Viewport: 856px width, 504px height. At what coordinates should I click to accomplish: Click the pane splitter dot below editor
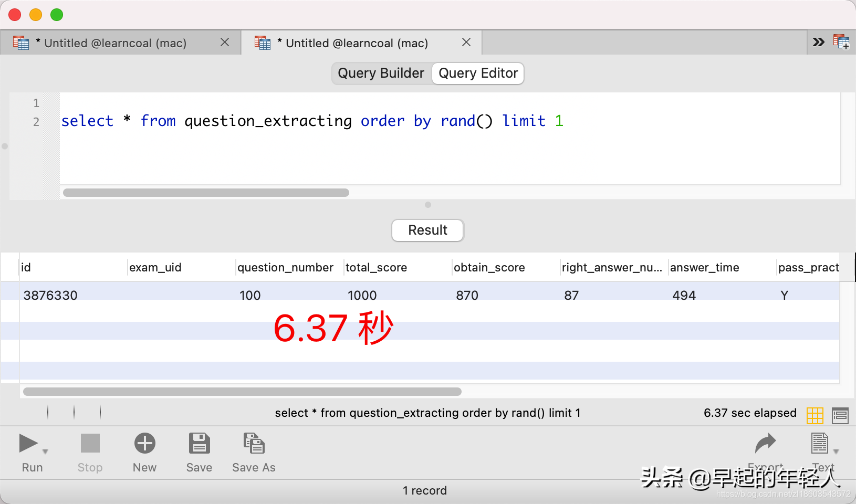point(428,205)
